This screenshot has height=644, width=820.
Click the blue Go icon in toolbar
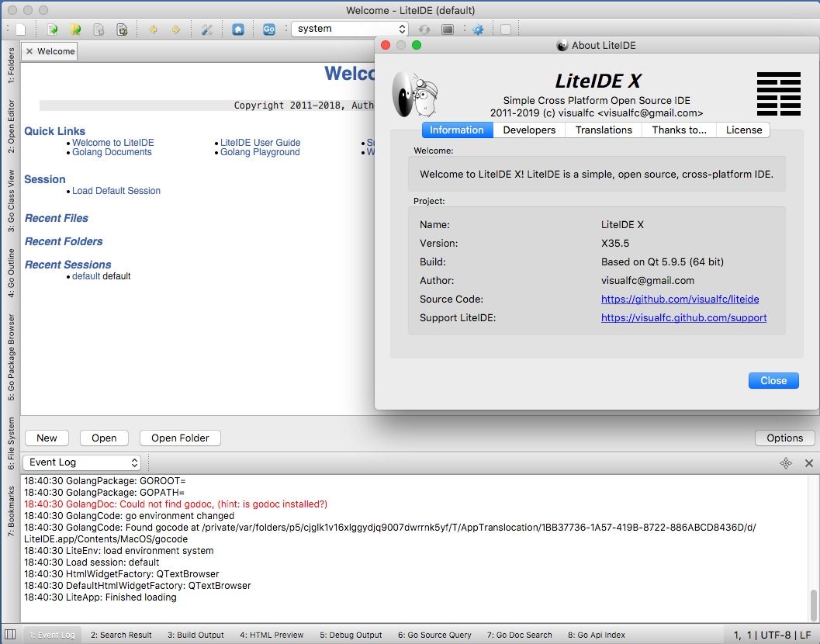pyautogui.click(x=268, y=29)
